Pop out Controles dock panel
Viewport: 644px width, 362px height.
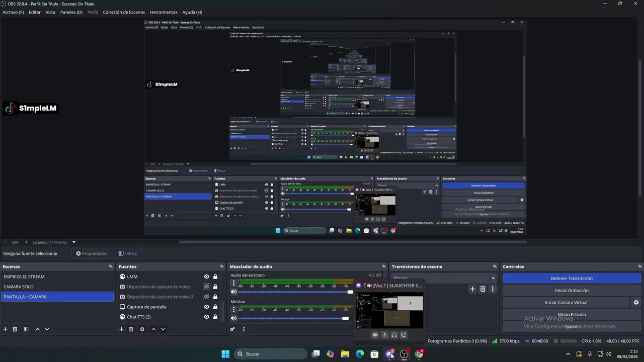pyautogui.click(x=640, y=266)
